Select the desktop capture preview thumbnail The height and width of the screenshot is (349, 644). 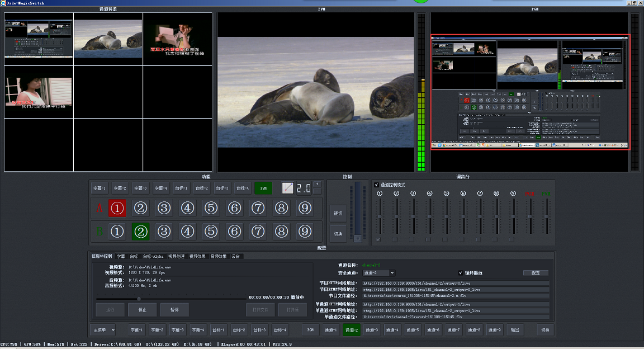point(39,38)
